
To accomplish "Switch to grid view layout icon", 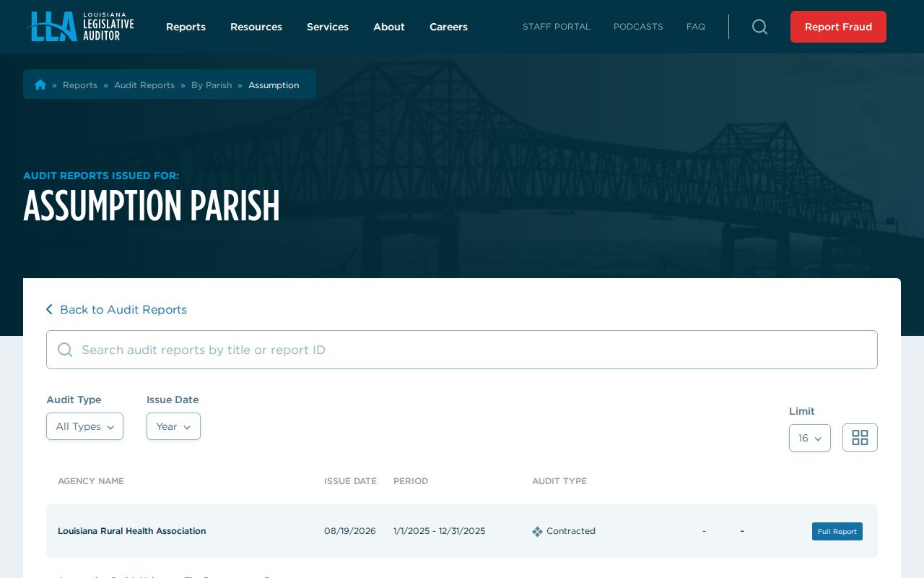I will [860, 437].
